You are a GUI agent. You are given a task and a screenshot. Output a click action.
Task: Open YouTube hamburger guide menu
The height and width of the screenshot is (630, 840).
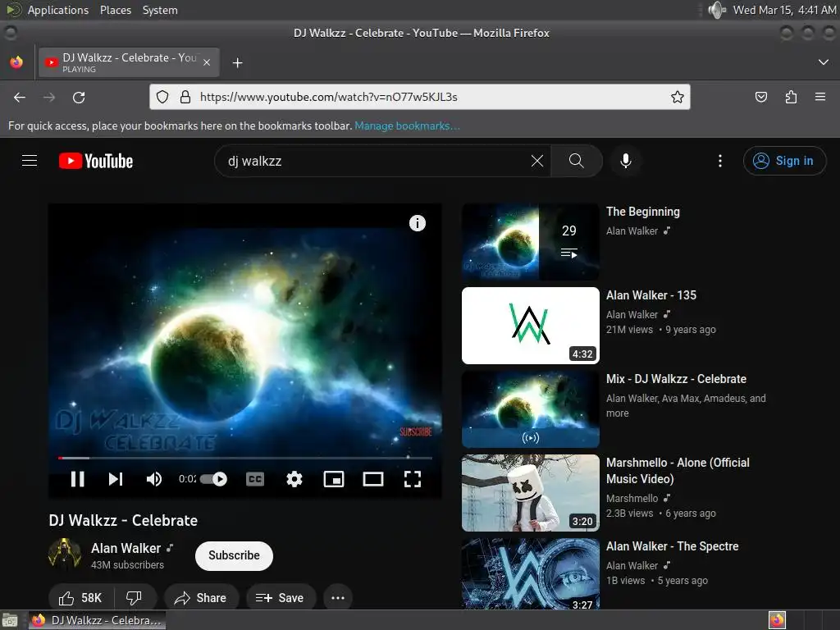point(30,161)
